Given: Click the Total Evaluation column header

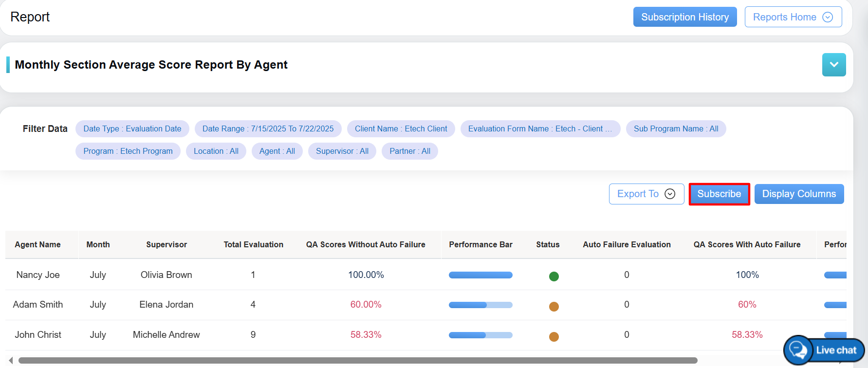Looking at the screenshot, I should tap(253, 244).
